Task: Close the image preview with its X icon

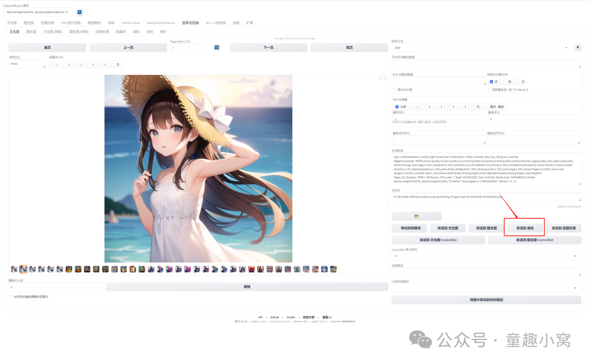Action: [385, 78]
